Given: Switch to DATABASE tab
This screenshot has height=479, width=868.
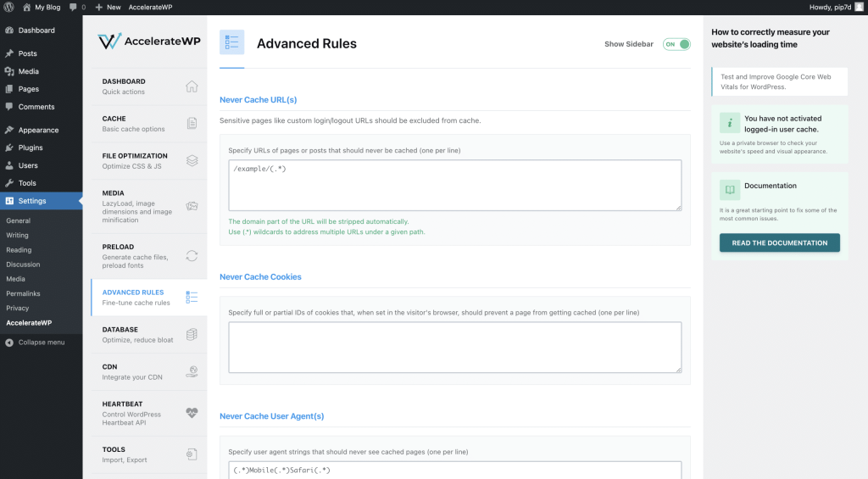Looking at the screenshot, I should pyautogui.click(x=149, y=335).
